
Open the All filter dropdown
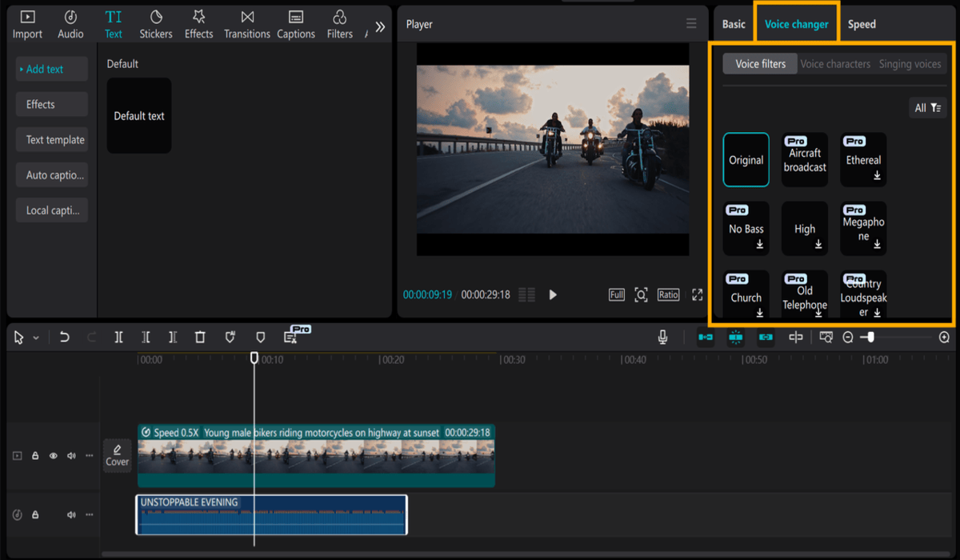928,108
